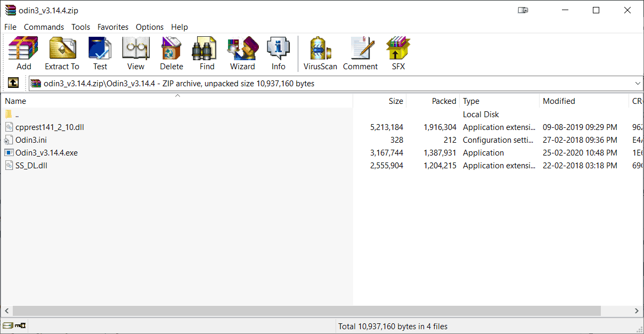Viewport: 644px width, 334px height.
Task: Click the 5,213,184 size value
Action: coord(387,127)
